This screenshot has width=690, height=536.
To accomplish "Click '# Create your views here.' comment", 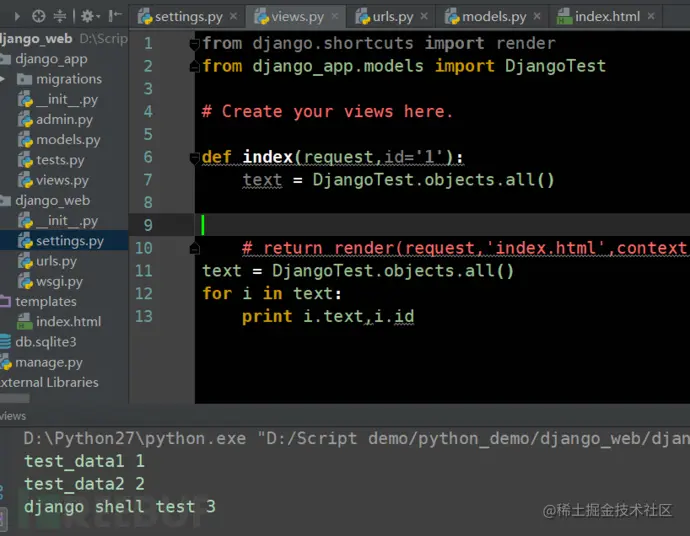I will point(327,112).
